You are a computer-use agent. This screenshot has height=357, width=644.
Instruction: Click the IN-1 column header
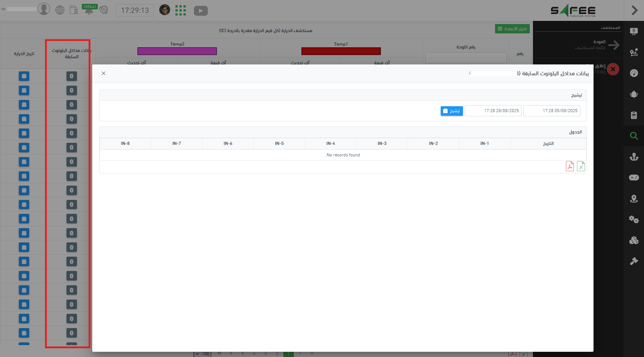click(x=484, y=143)
